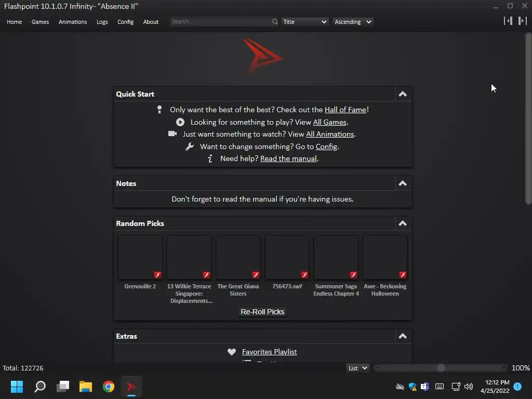532x399 pixels.
Task: Open the Ascending order dropdown
Action: pyautogui.click(x=353, y=22)
